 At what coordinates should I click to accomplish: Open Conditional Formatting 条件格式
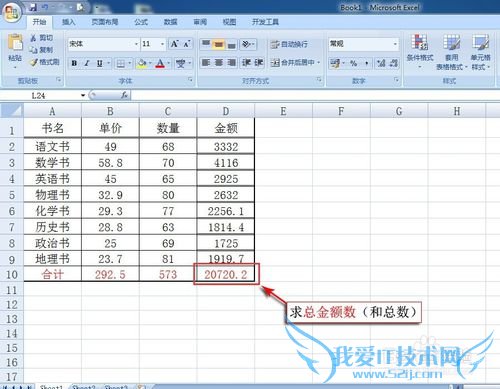(x=420, y=51)
